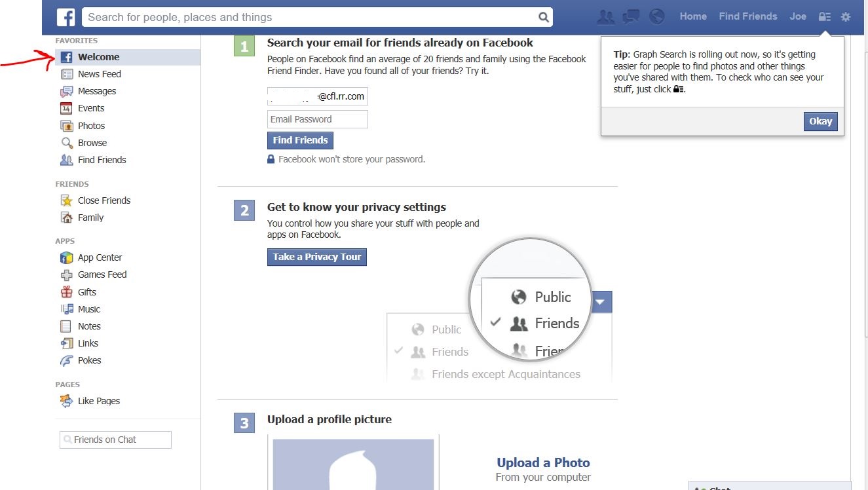This screenshot has height=490, width=868.
Task: Open the settings gear menu
Action: click(x=846, y=17)
